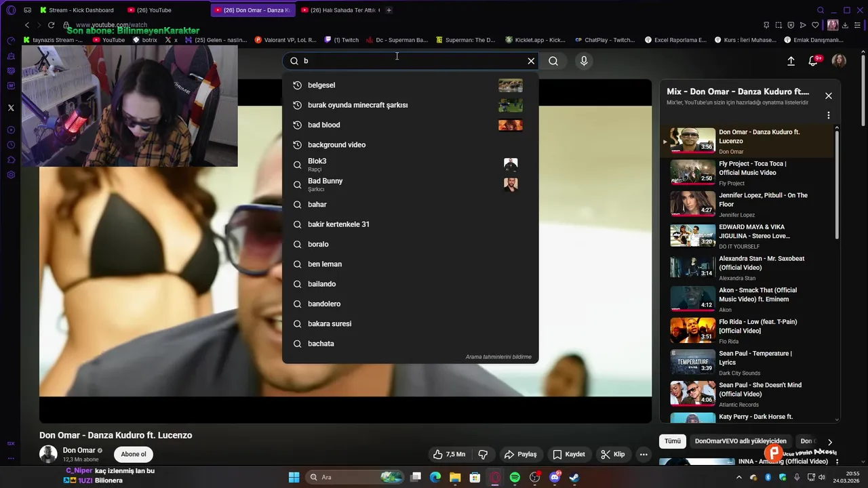Open the YouTube account avatar menu
The height and width of the screenshot is (488, 868).
(839, 61)
